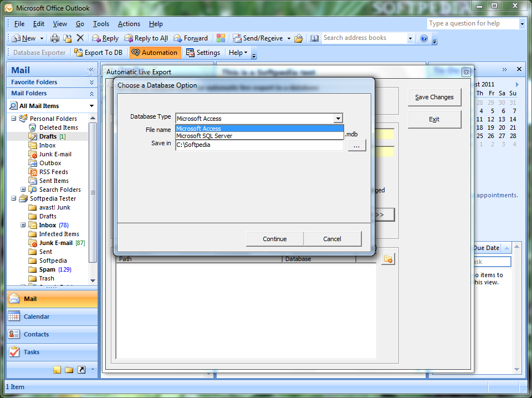Select Microsoft SQL Server from the list
This screenshot has height=398, width=532.
[259, 136]
